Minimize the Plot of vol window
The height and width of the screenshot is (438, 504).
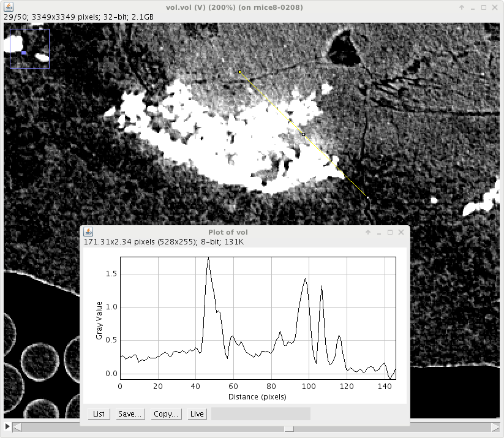coord(379,232)
